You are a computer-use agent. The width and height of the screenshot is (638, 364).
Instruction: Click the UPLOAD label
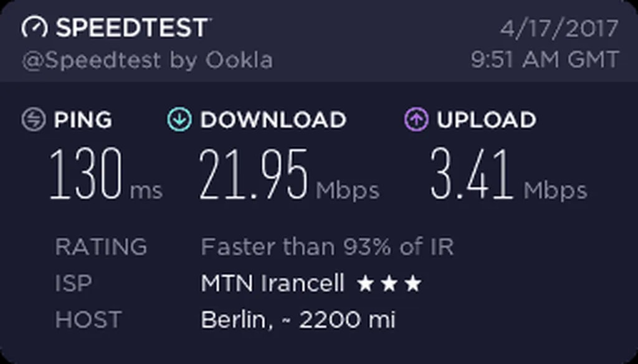[x=486, y=119]
